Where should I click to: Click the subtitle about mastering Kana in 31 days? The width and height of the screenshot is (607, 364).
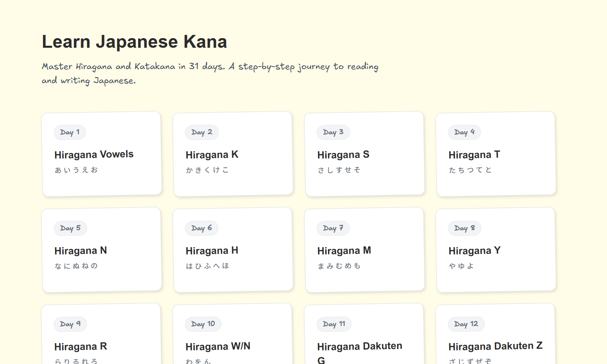(210, 73)
